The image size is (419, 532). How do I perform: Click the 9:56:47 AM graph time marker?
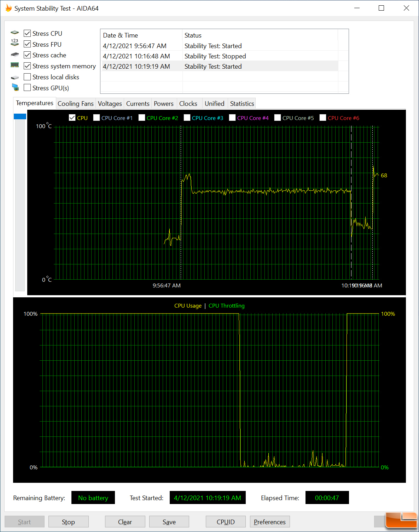pos(167,285)
